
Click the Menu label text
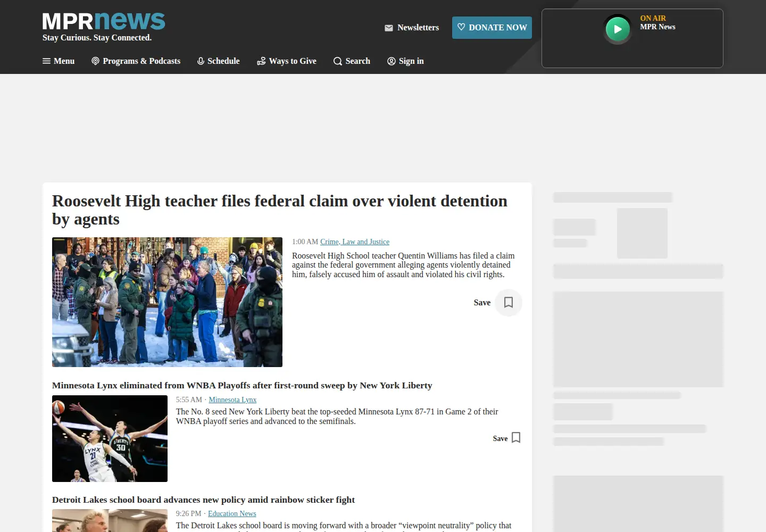(x=64, y=61)
